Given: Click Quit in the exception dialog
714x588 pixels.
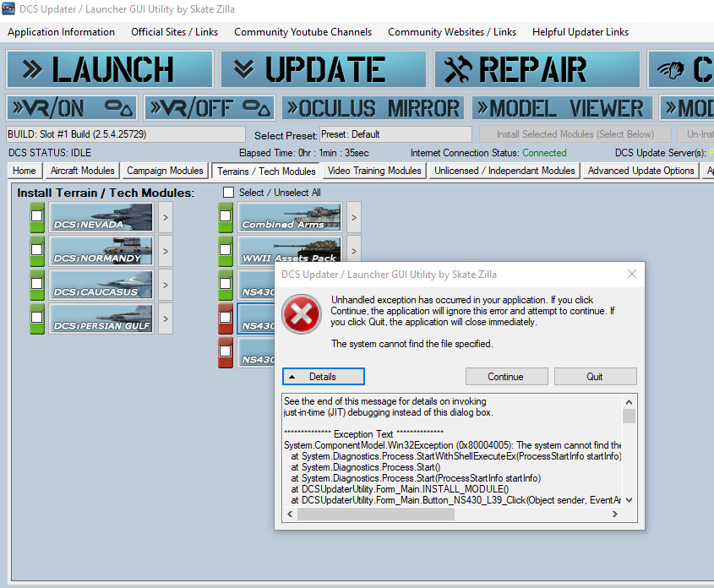Looking at the screenshot, I should coord(595,377).
